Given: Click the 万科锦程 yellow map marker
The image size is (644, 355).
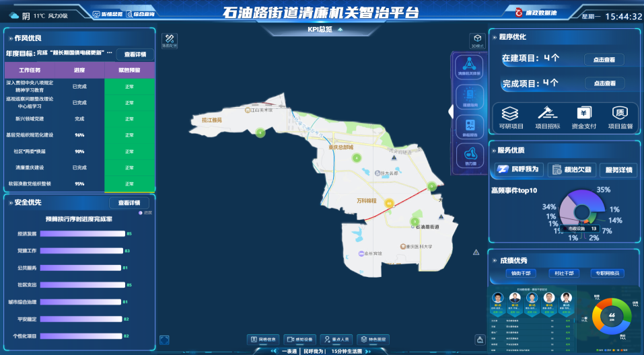Looking at the screenshot, I should pos(388,203).
